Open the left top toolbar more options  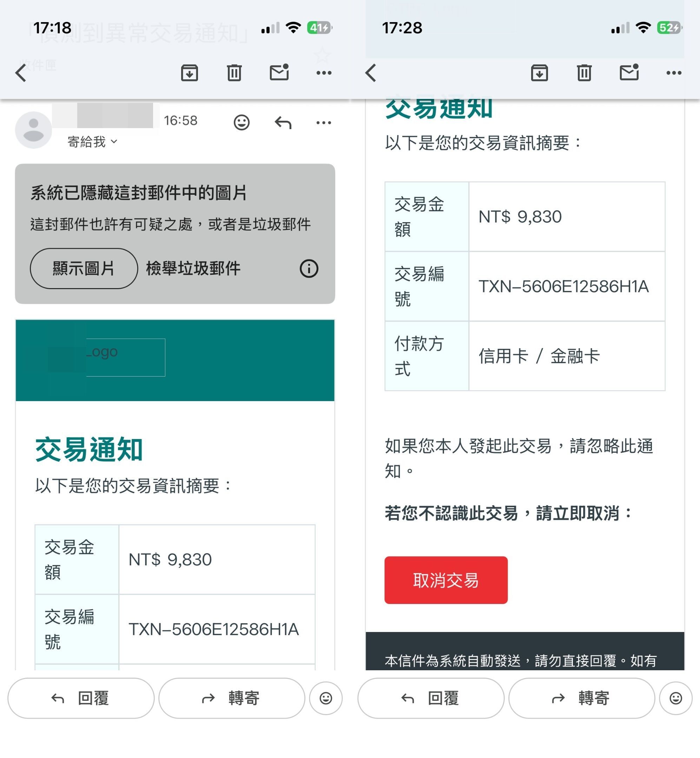[324, 73]
